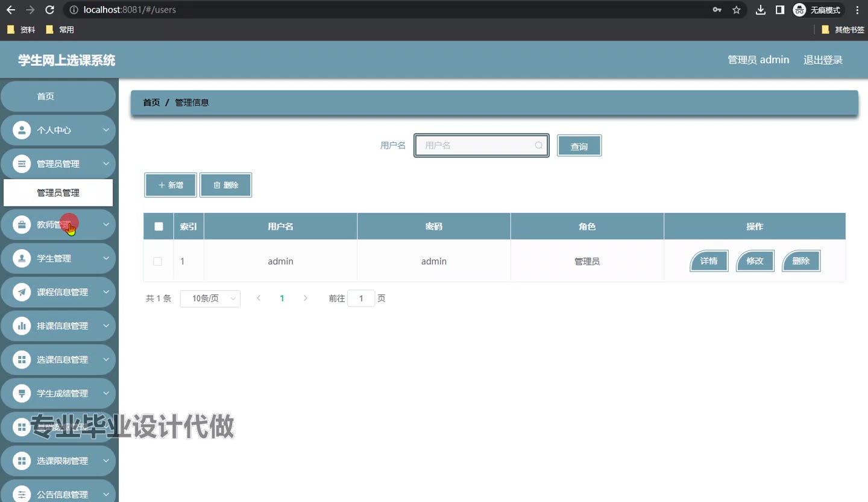Click the 共 1 条 total count text

click(159, 299)
